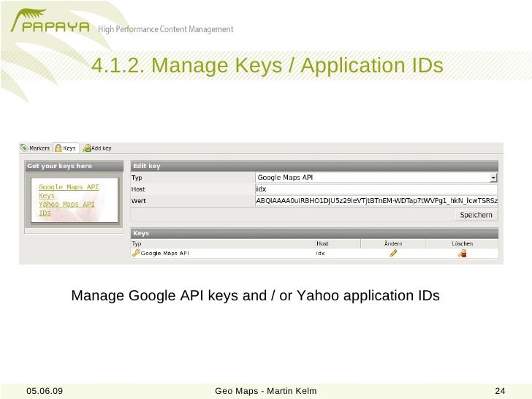532x399 pixels.
Task: Open the Google Maps API Keys link
Action: pos(69,191)
